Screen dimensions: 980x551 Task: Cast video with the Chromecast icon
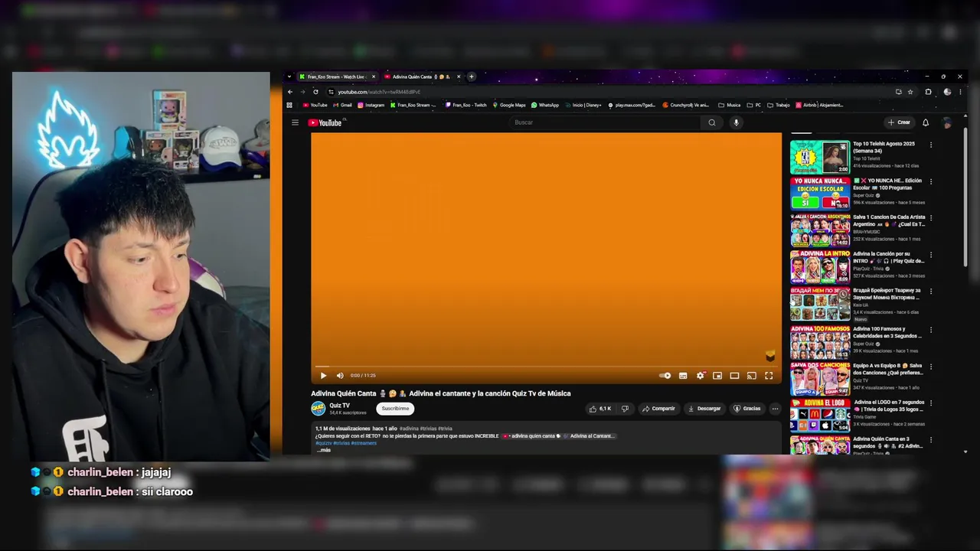752,376
